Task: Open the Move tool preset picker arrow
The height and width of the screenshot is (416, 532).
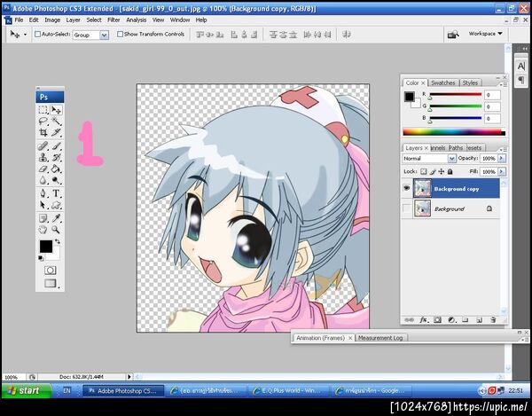Action: pyautogui.click(x=25, y=35)
